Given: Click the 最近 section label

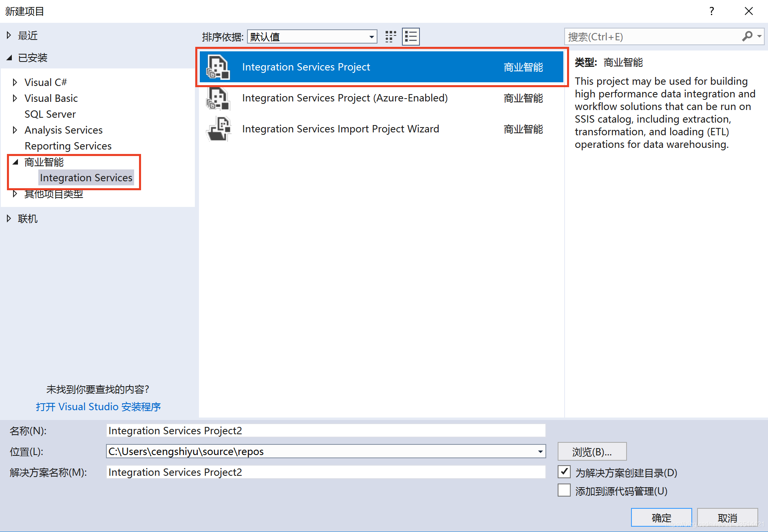Looking at the screenshot, I should pos(28,35).
